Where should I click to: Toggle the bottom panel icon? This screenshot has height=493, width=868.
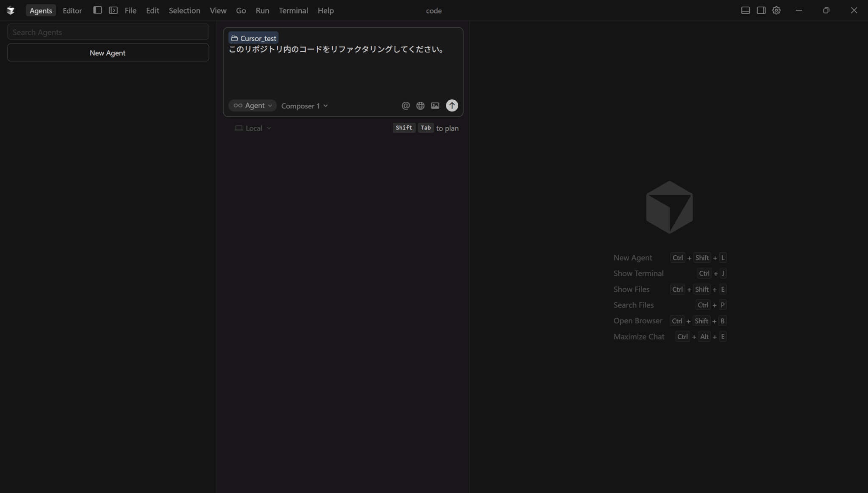[746, 10]
